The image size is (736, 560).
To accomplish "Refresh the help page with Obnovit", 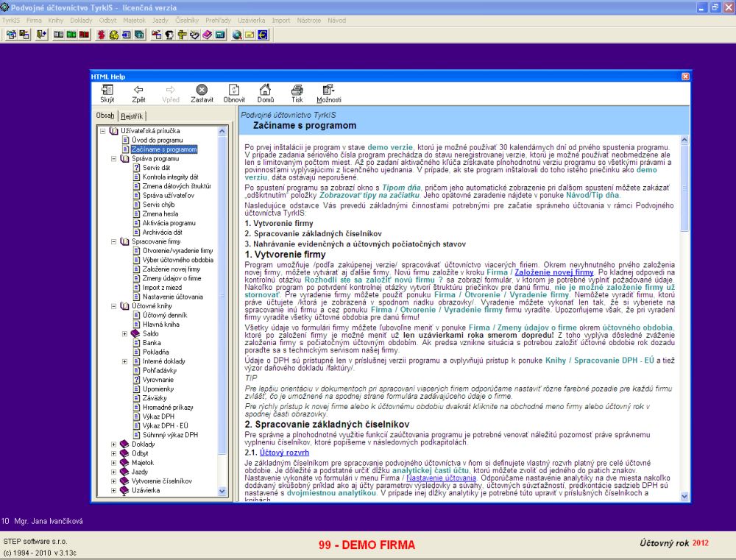I will tap(234, 93).
